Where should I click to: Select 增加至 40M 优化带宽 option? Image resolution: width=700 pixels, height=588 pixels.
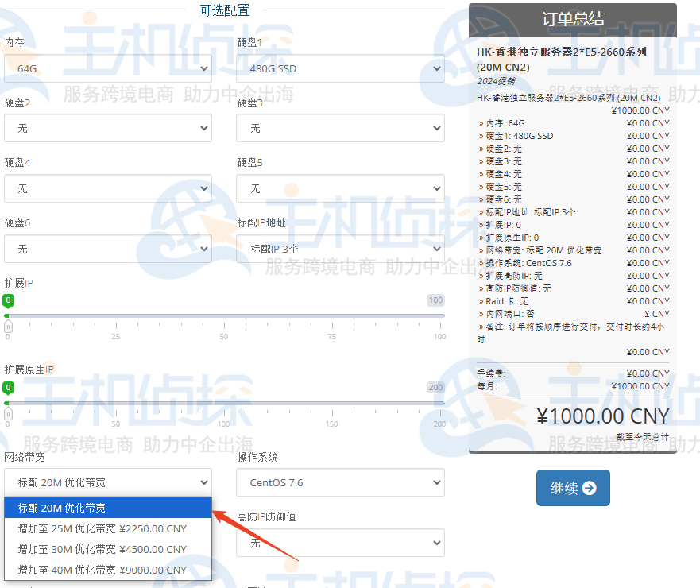(x=108, y=570)
